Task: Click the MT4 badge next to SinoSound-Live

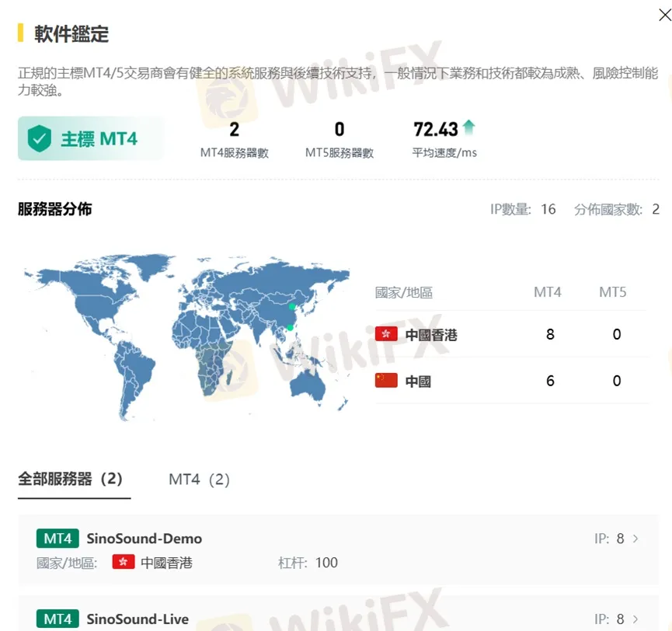Action: 57,619
